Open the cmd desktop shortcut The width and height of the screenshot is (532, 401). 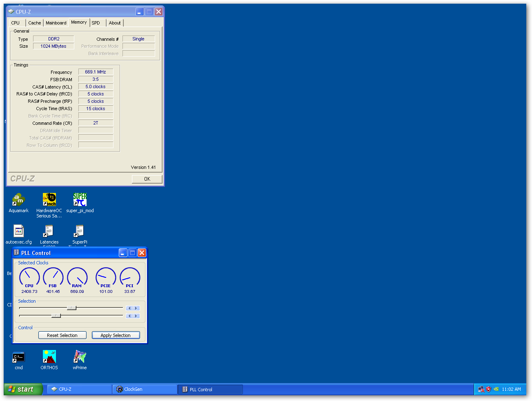[x=19, y=357]
